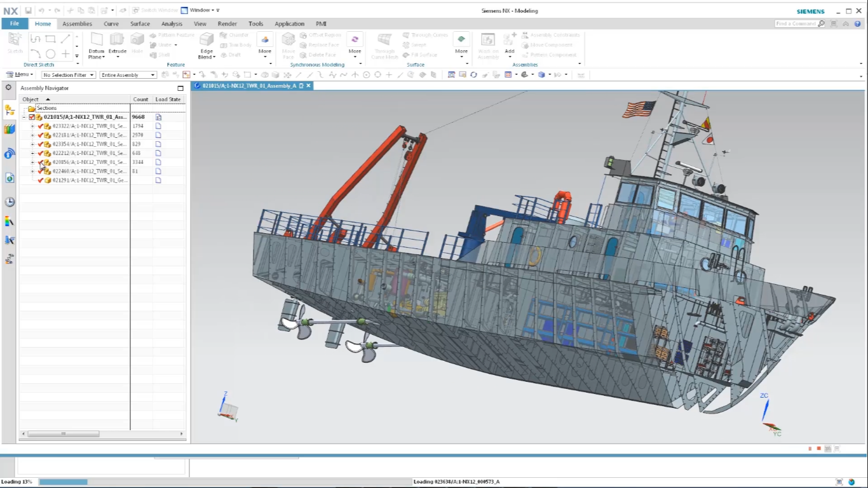Screen dimensions: 868x488
Task: Select the Arc sketch tool
Action: 36,54
